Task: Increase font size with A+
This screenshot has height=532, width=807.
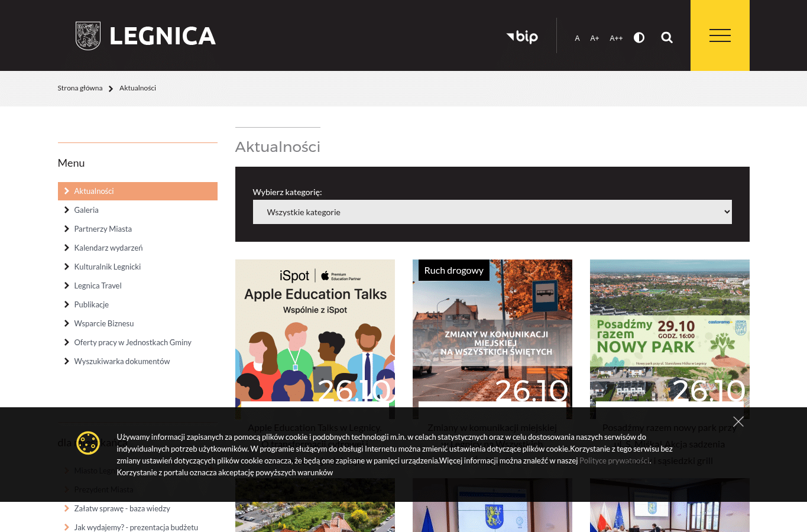Action: pyautogui.click(x=595, y=38)
